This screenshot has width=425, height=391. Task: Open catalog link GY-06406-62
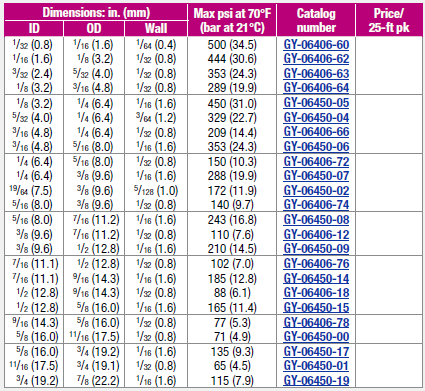coord(316,59)
